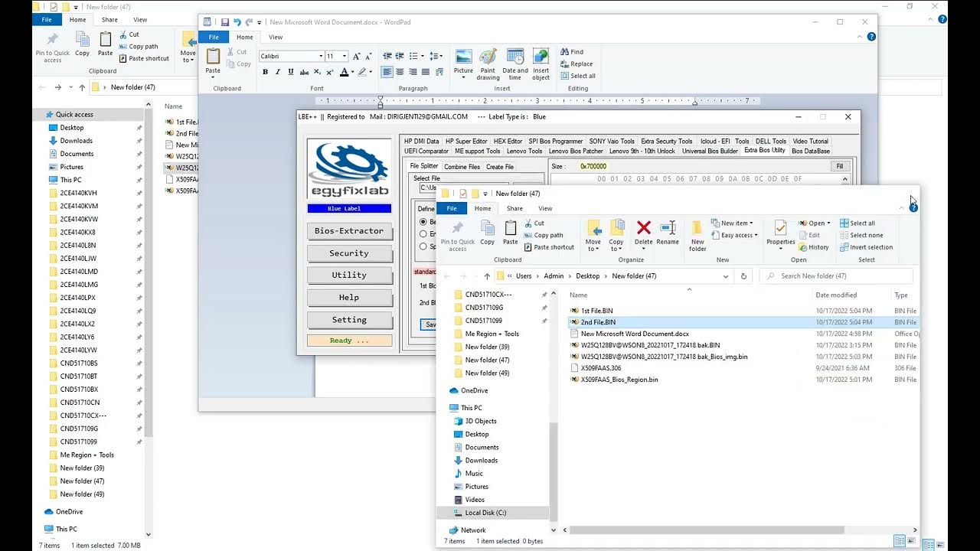Screen dimensions: 980x551
Task: Toggle Subscript in WordPad Font group
Action: (x=317, y=72)
